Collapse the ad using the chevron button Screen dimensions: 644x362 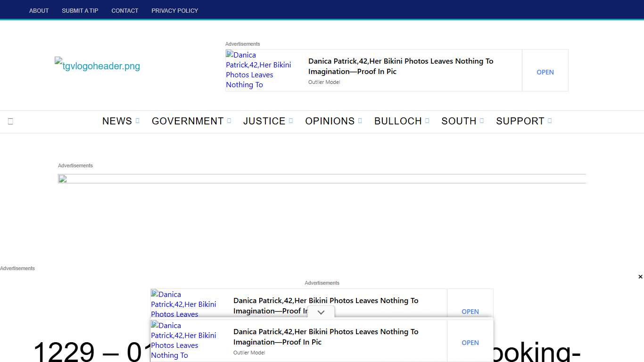[x=321, y=312]
